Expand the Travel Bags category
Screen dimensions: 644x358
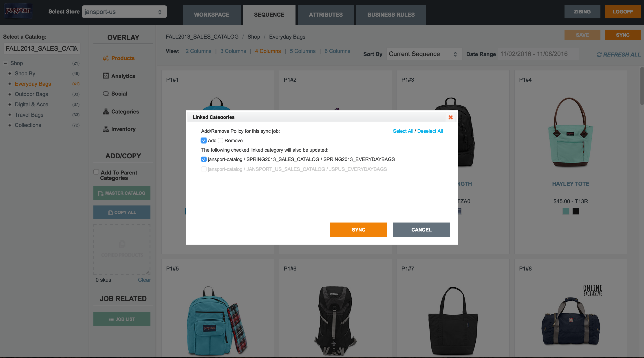(x=10, y=115)
